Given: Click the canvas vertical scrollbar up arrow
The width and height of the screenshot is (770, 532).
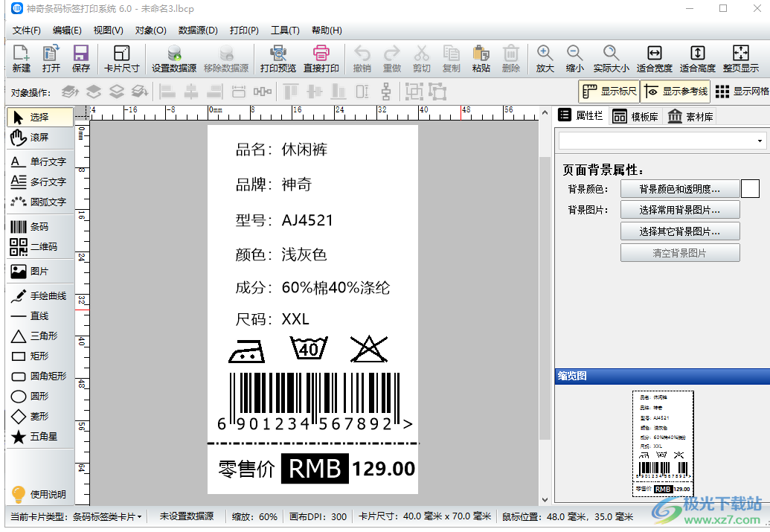Looking at the screenshot, I should click(x=545, y=112).
